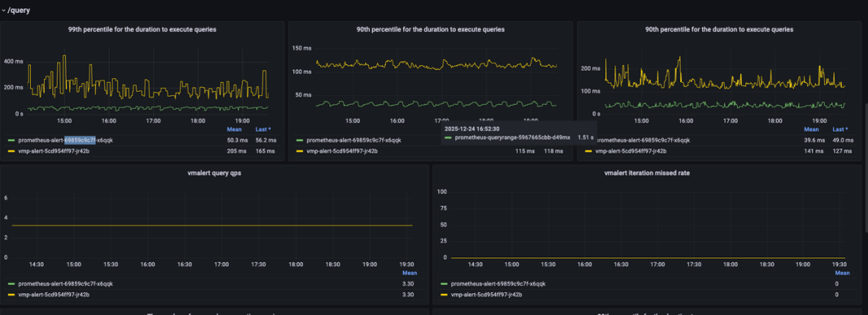The width and height of the screenshot is (868, 315).
Task: Click the 49.0 ms last value
Action: click(843, 140)
